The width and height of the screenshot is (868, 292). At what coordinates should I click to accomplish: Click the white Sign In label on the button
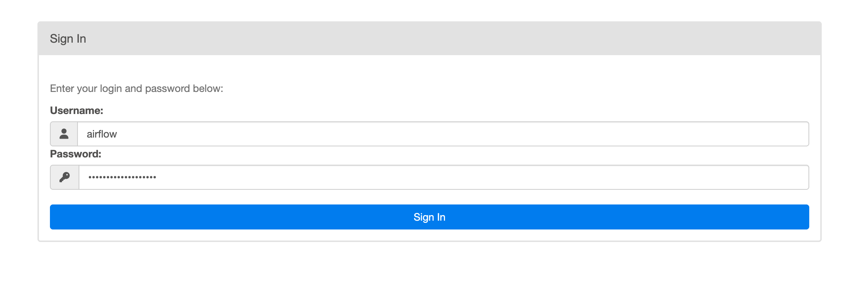coord(430,217)
